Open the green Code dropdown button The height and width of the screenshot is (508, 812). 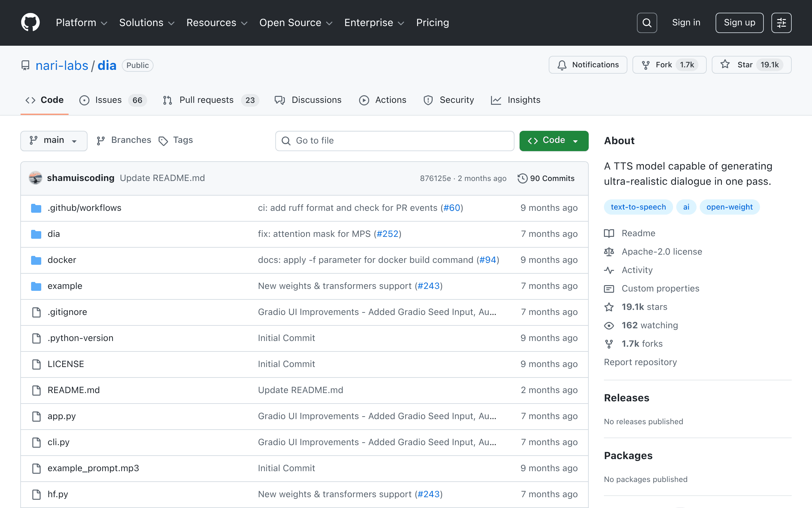click(553, 140)
